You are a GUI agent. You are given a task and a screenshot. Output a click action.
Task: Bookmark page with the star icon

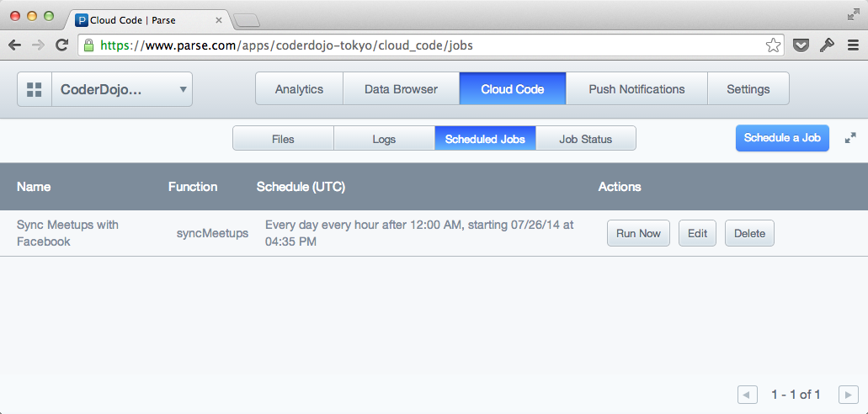click(773, 45)
